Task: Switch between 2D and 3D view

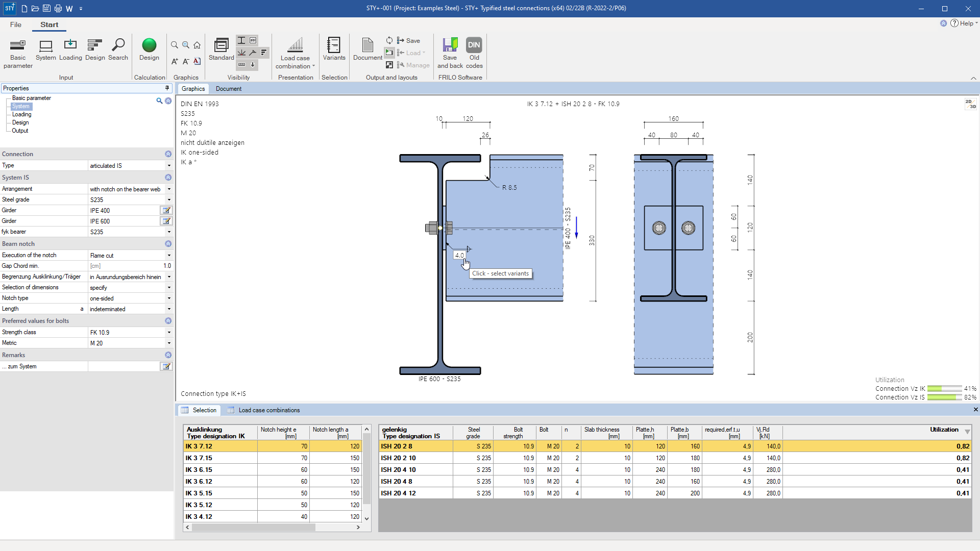Action: click(x=970, y=104)
